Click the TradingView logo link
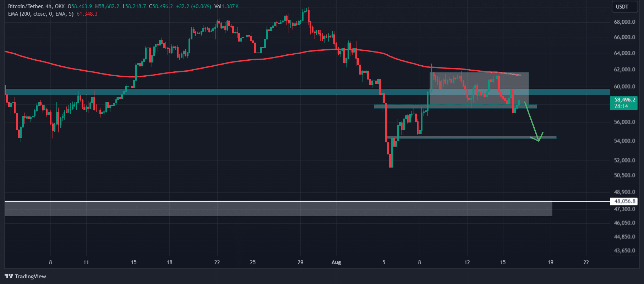This screenshot has height=284, width=644. pos(25,276)
